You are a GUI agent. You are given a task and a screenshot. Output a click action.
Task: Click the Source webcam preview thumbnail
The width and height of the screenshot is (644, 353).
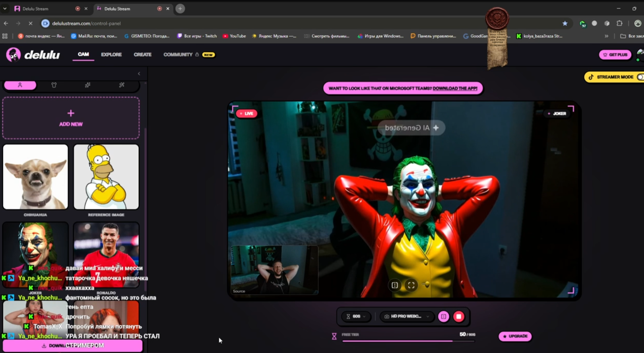[274, 270]
